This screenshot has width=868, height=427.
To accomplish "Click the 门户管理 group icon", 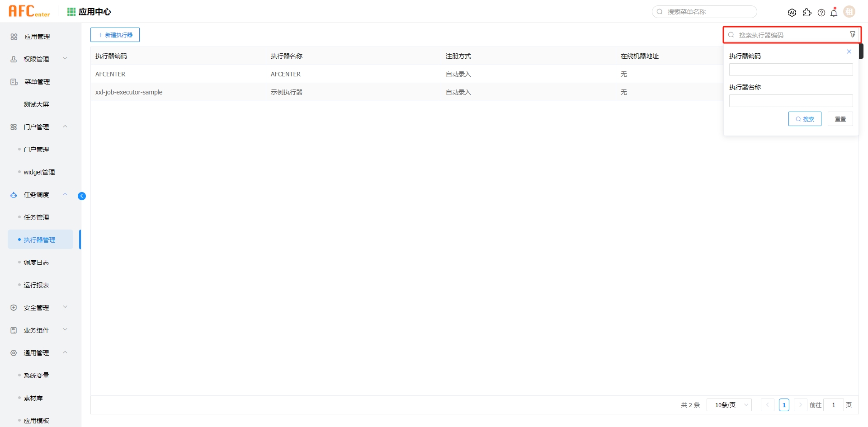I will click(x=14, y=127).
